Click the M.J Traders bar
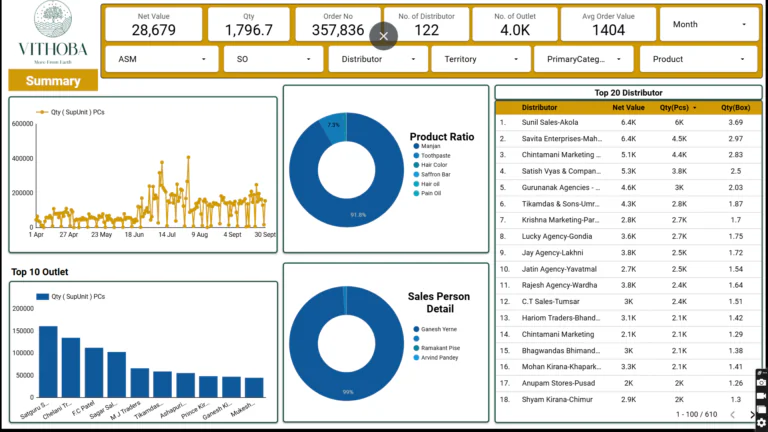The height and width of the screenshot is (432, 768). click(140, 383)
